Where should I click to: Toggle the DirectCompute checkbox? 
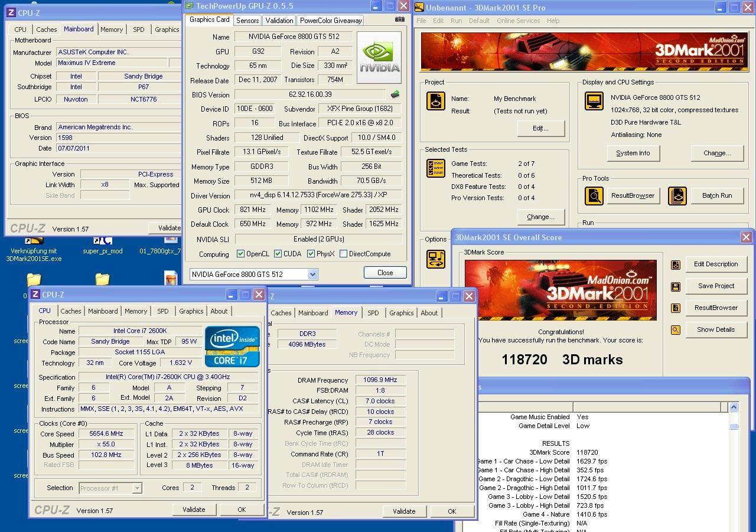pyautogui.click(x=343, y=254)
